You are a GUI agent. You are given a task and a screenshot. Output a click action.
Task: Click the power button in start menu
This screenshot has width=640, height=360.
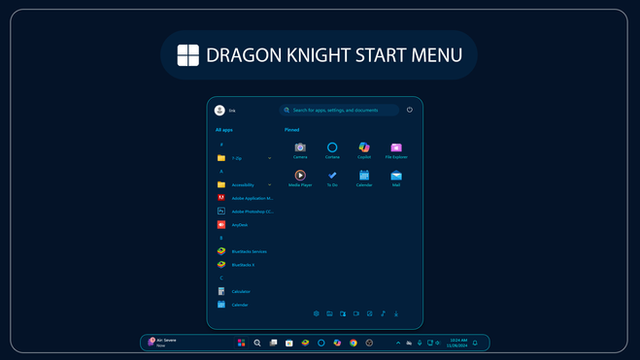point(409,110)
